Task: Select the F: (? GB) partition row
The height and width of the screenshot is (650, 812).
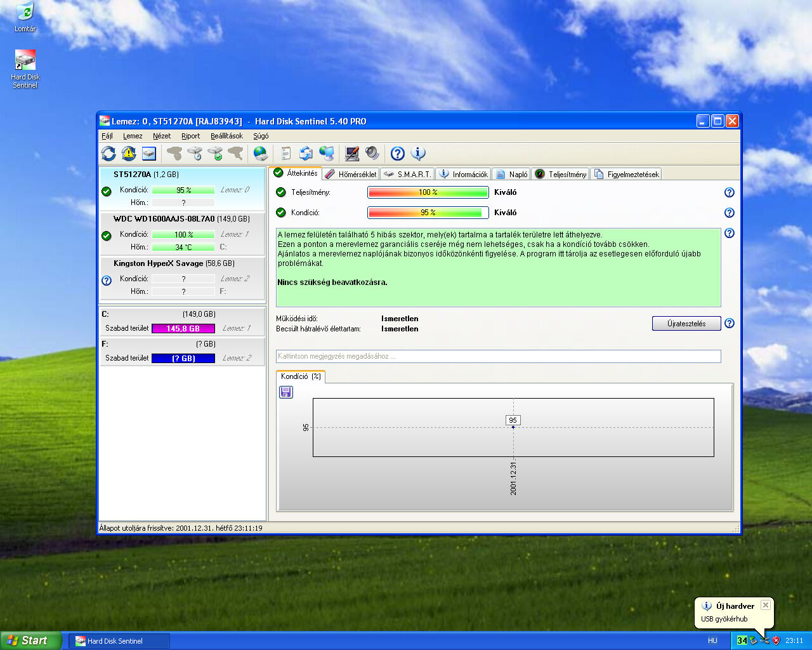Action: [x=182, y=352]
